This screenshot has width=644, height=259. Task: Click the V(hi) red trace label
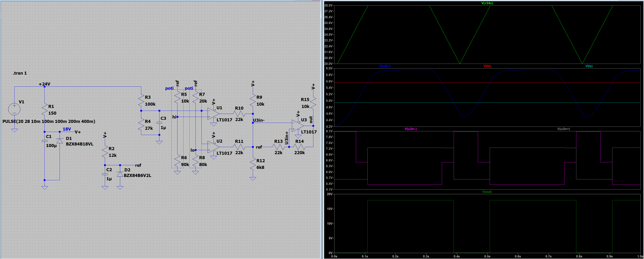[x=487, y=66]
